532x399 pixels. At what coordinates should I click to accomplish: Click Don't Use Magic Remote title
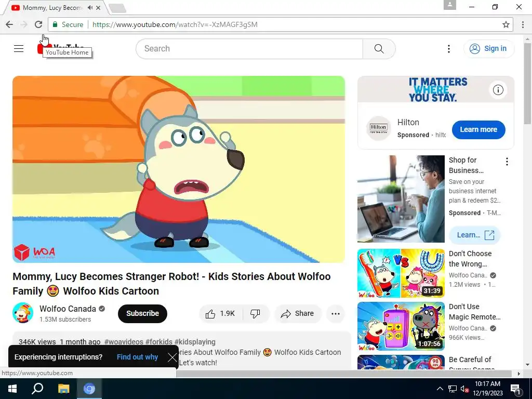(x=475, y=312)
